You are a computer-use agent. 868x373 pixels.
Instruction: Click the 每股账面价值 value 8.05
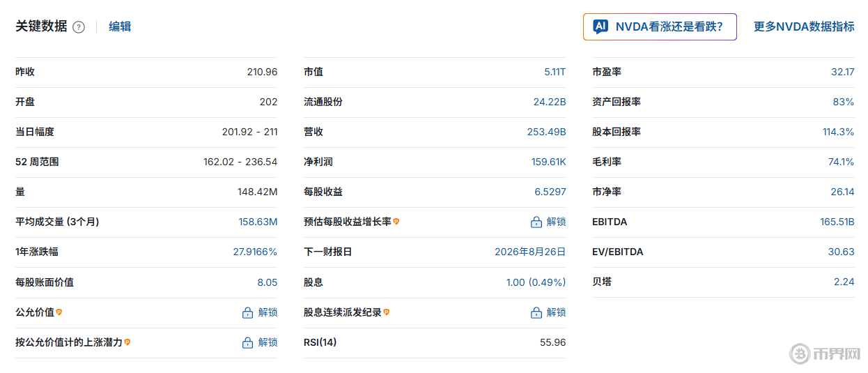267,282
